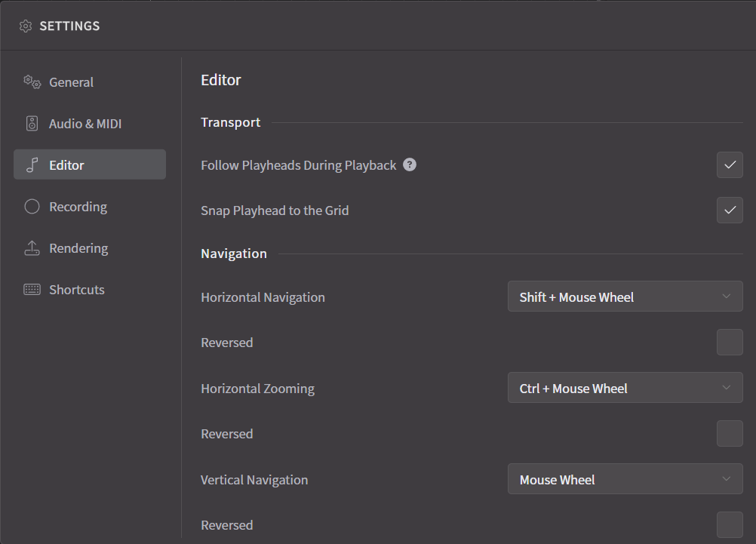Viewport: 756px width, 544px height.
Task: Enable Reversed under Horizontal Zooming
Action: (730, 434)
